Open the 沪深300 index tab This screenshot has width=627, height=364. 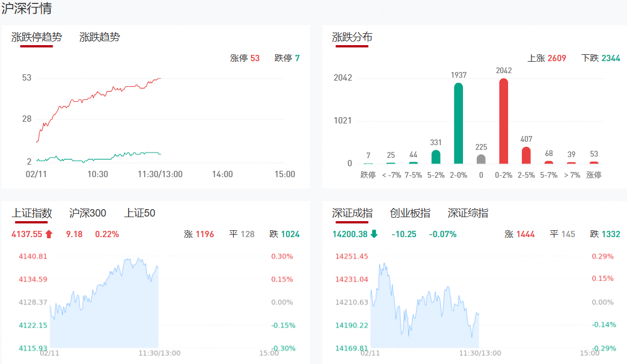pos(87,213)
